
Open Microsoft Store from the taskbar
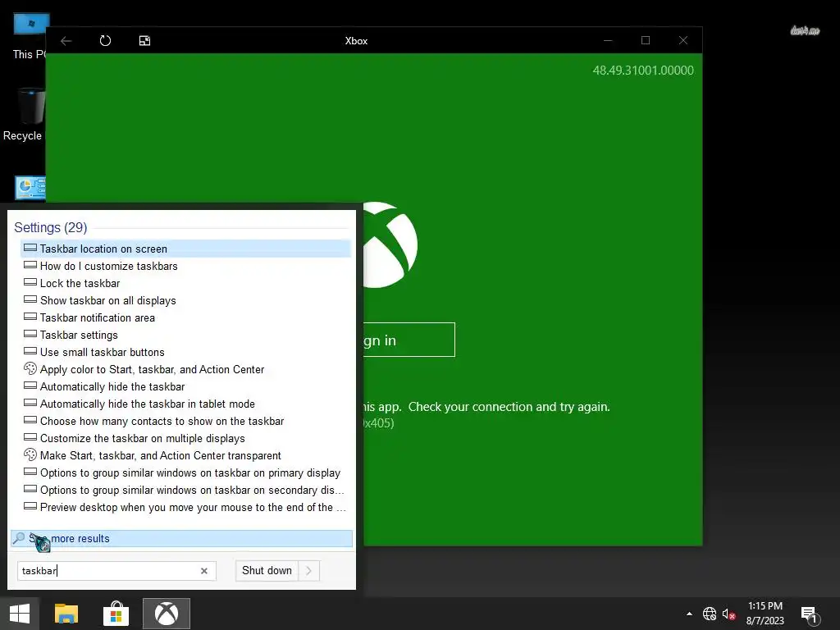click(x=116, y=614)
